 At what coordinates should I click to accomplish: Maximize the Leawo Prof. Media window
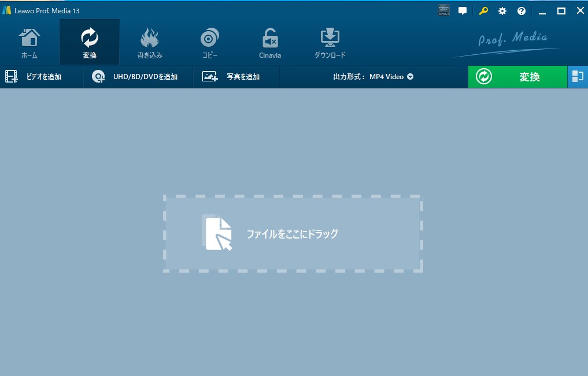[x=561, y=11]
